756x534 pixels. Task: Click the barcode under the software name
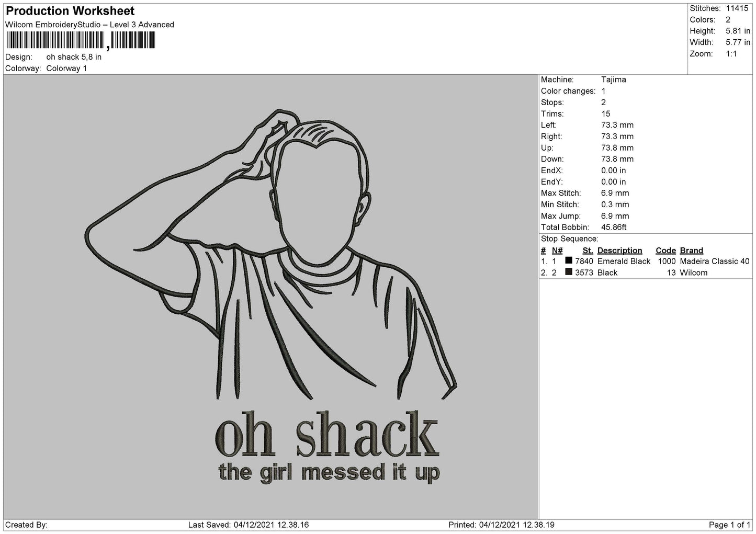coord(81,40)
